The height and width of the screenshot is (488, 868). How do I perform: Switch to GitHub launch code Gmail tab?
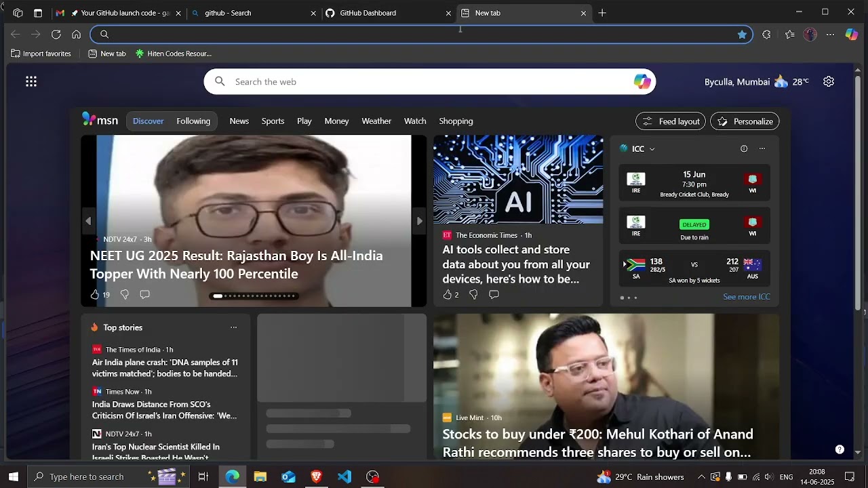tap(119, 13)
